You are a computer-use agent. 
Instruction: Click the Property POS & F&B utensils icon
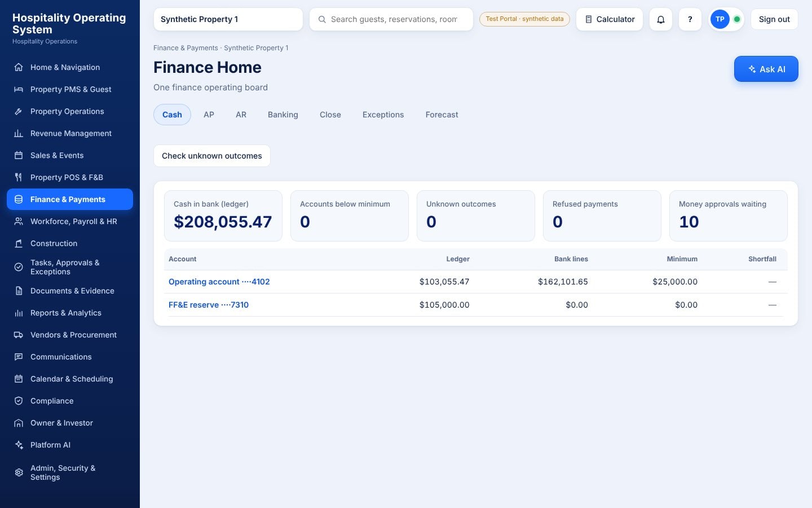[x=19, y=177]
